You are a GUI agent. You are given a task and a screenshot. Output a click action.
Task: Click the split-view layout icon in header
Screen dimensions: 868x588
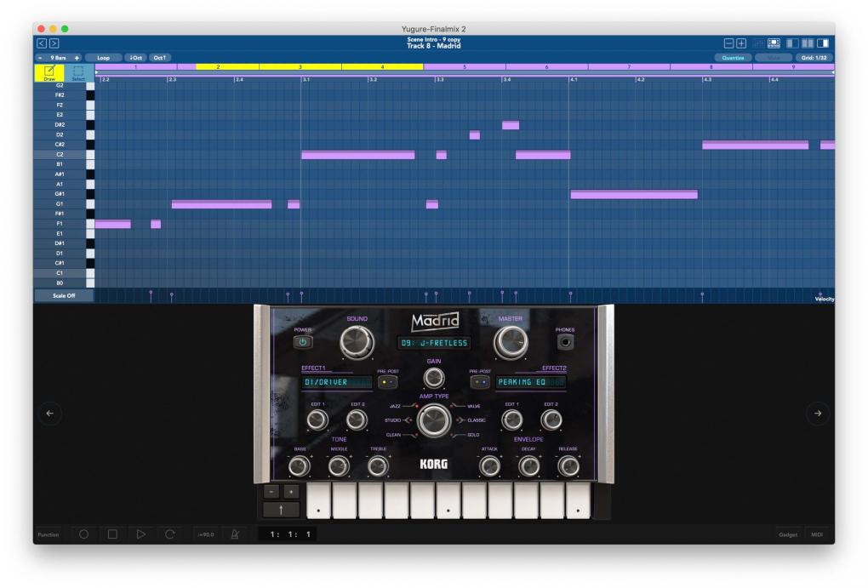click(x=774, y=43)
